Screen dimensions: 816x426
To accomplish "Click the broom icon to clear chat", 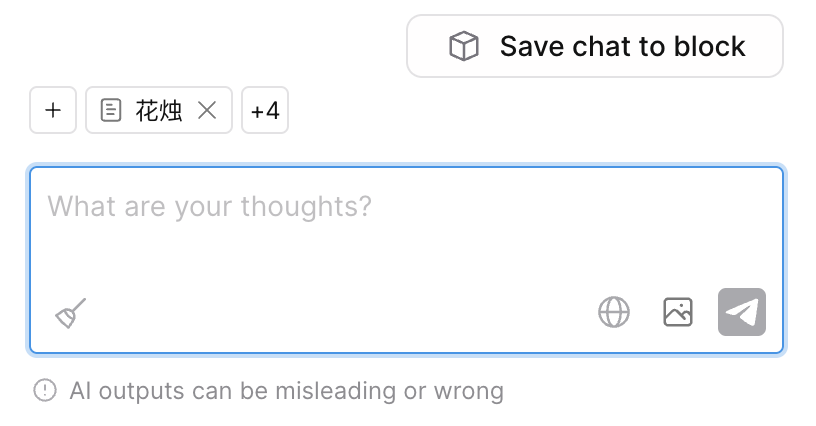I will pyautogui.click(x=70, y=314).
